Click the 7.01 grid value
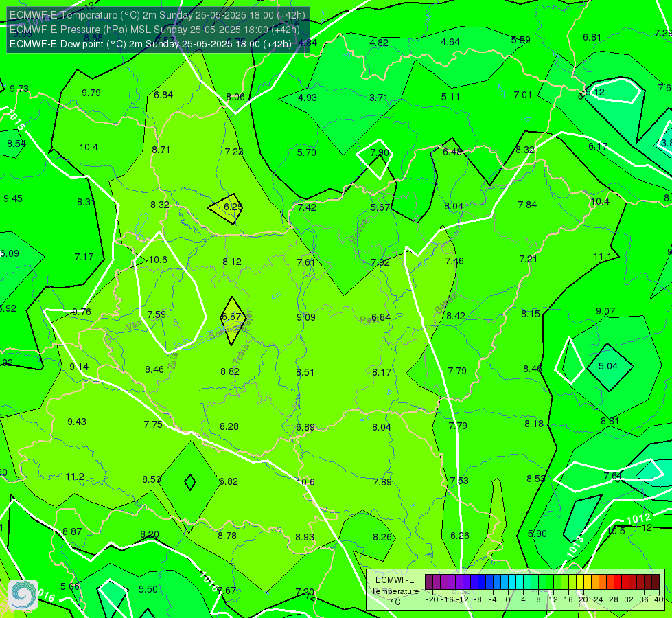 pyautogui.click(x=522, y=95)
